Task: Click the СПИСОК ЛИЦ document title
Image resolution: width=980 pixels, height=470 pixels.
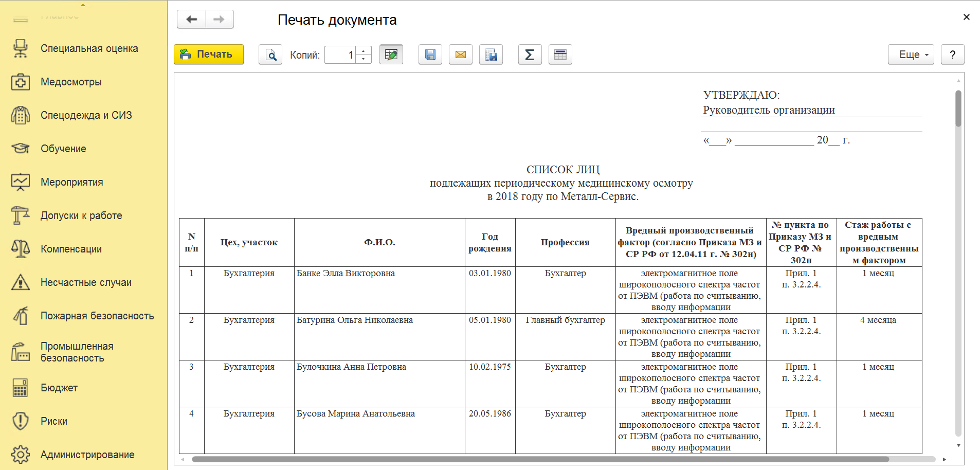Action: coord(563,170)
